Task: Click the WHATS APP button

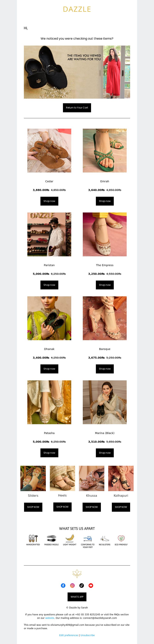Action: pos(77,597)
